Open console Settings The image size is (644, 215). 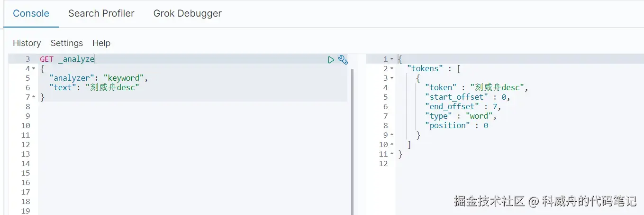click(67, 43)
